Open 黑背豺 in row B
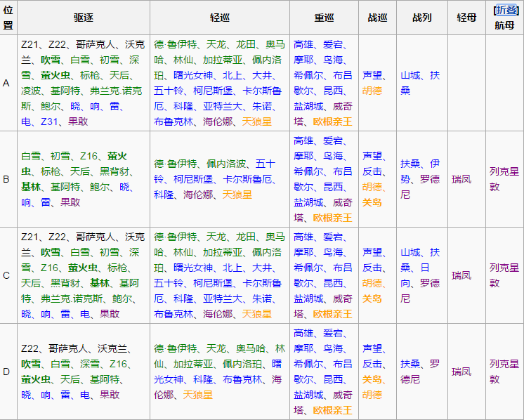 tap(114, 171)
